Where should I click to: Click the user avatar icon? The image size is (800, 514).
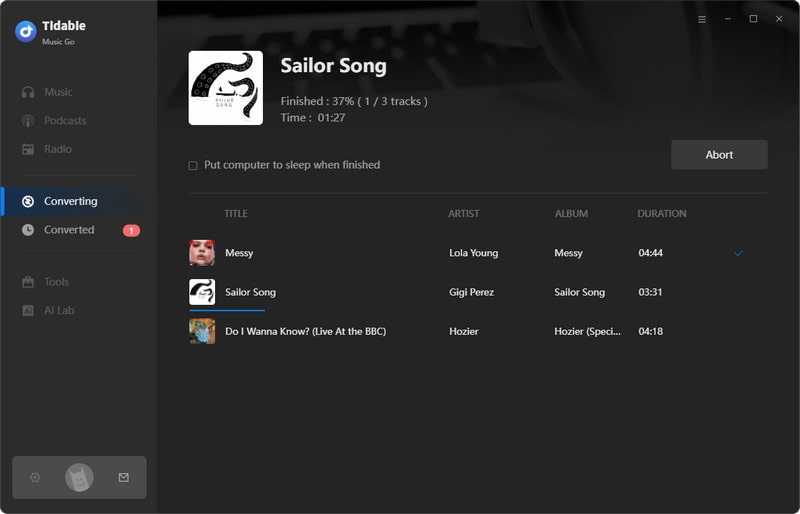(x=79, y=477)
